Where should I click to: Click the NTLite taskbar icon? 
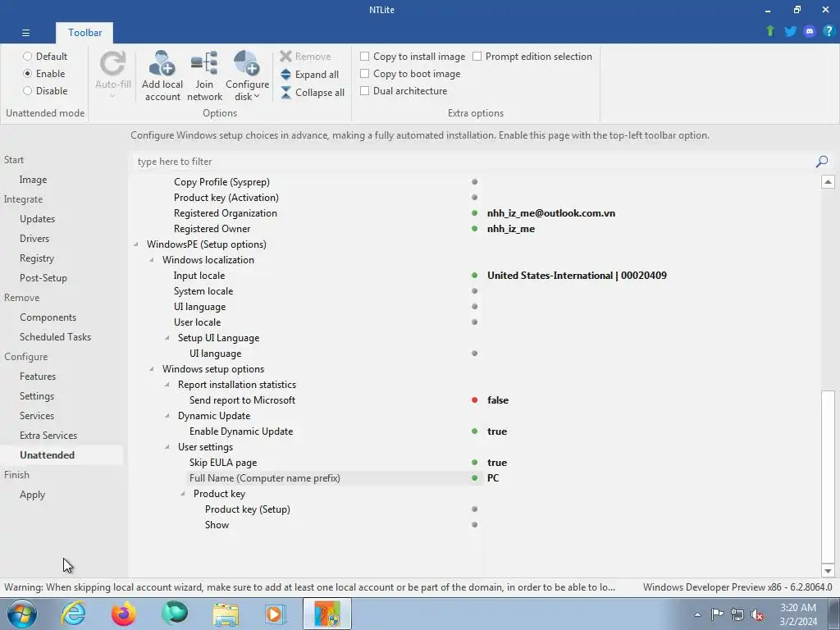(x=327, y=614)
